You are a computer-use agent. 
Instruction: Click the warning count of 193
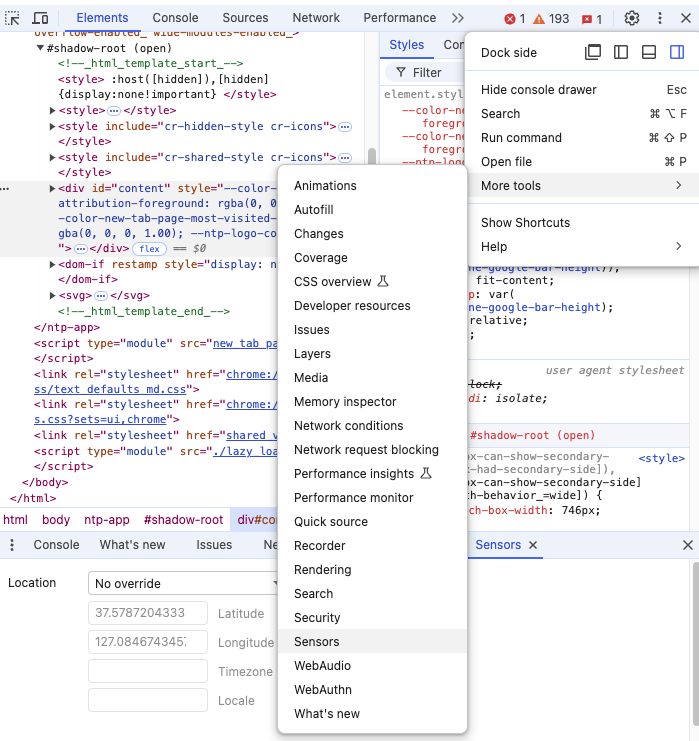(x=551, y=19)
